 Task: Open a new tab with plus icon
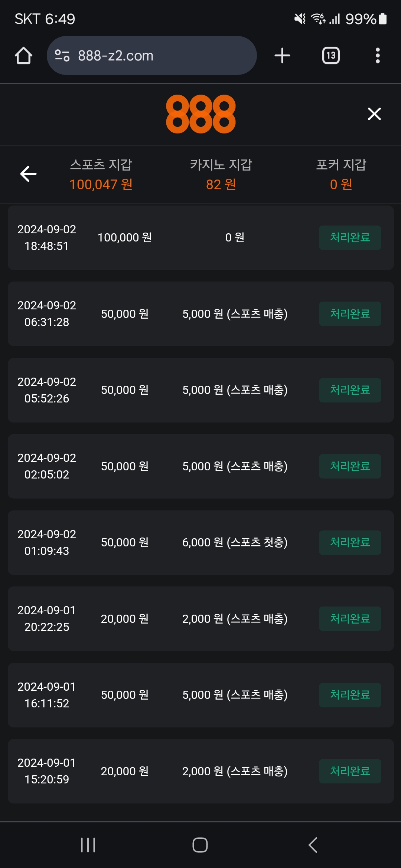(282, 56)
